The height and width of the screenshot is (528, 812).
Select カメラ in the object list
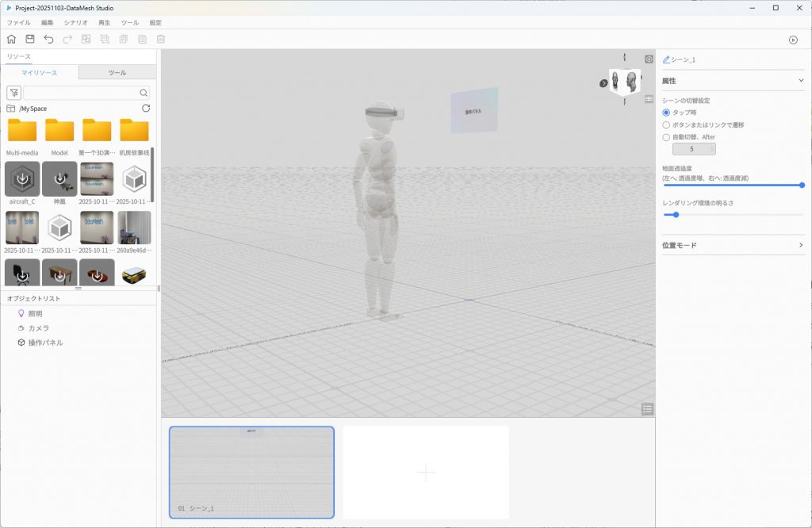(x=38, y=328)
